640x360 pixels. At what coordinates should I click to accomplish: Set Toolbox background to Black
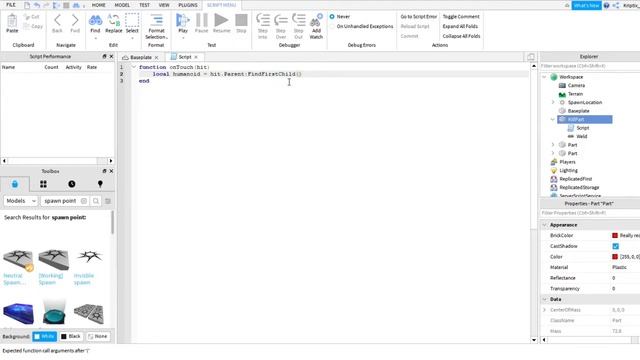(71, 336)
